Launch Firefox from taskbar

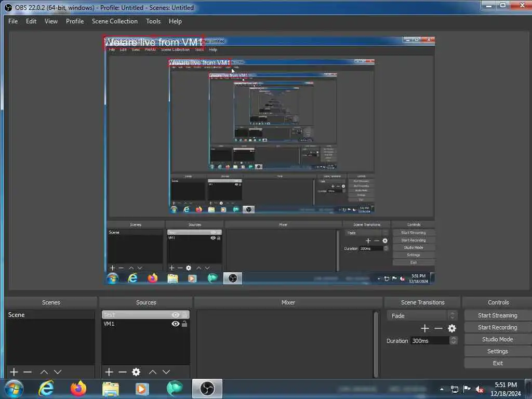78,389
